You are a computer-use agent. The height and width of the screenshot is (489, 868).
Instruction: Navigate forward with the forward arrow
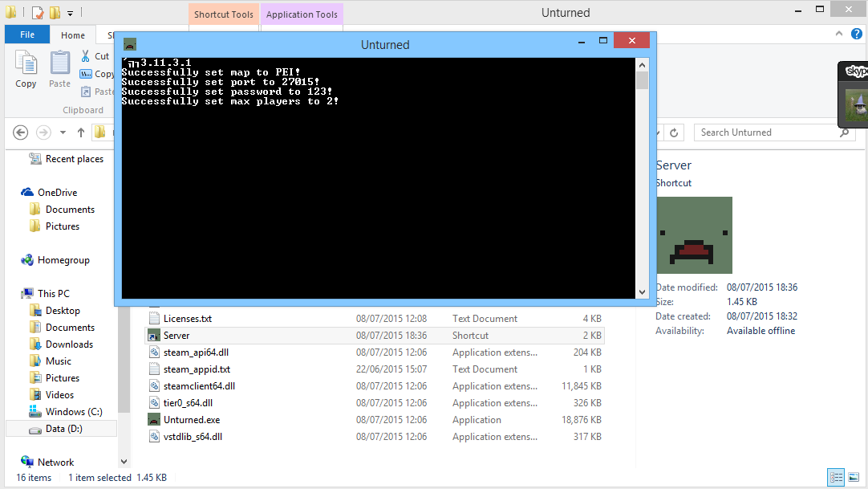[44, 132]
